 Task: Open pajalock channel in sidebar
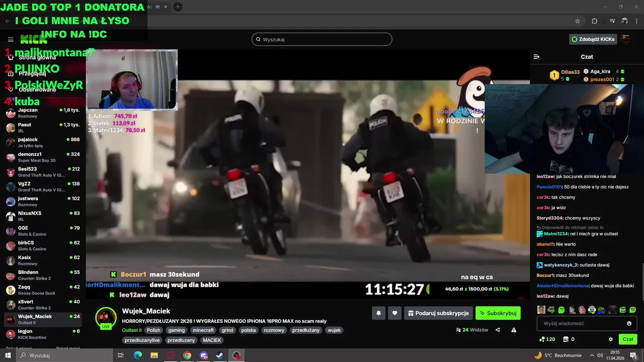[x=43, y=142]
